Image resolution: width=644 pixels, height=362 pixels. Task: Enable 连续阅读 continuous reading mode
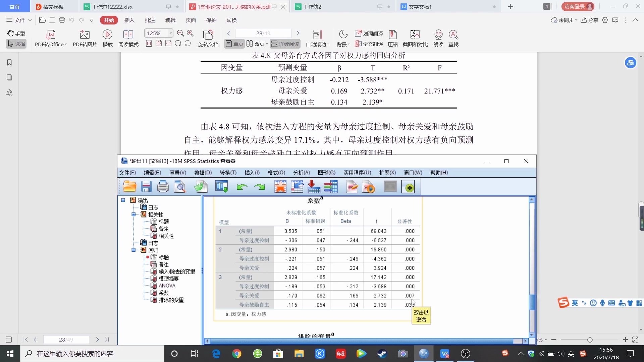[x=285, y=44]
